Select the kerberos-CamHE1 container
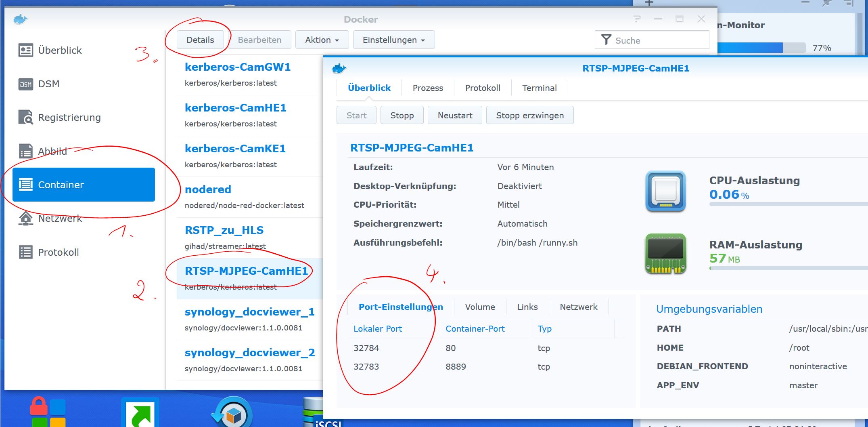868x427 pixels. point(250,115)
